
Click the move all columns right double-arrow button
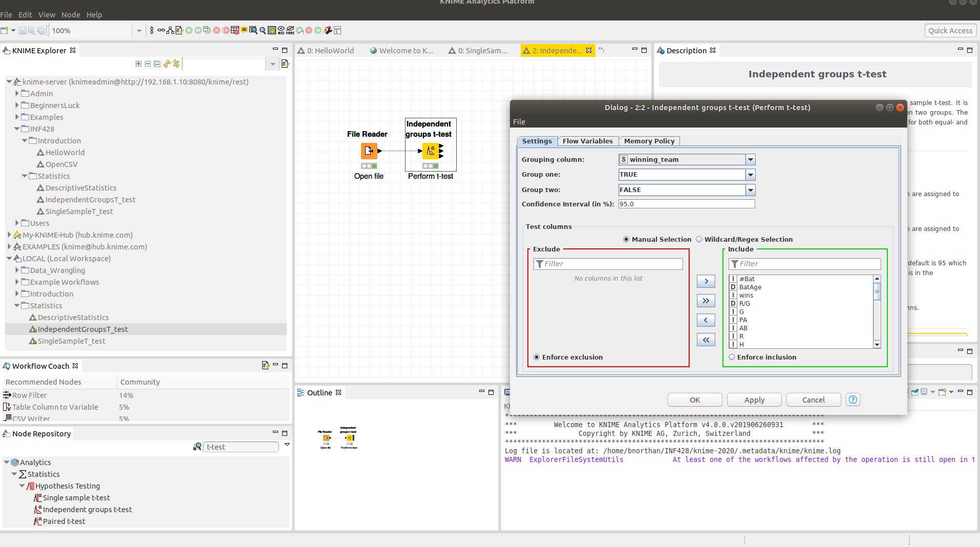706,301
